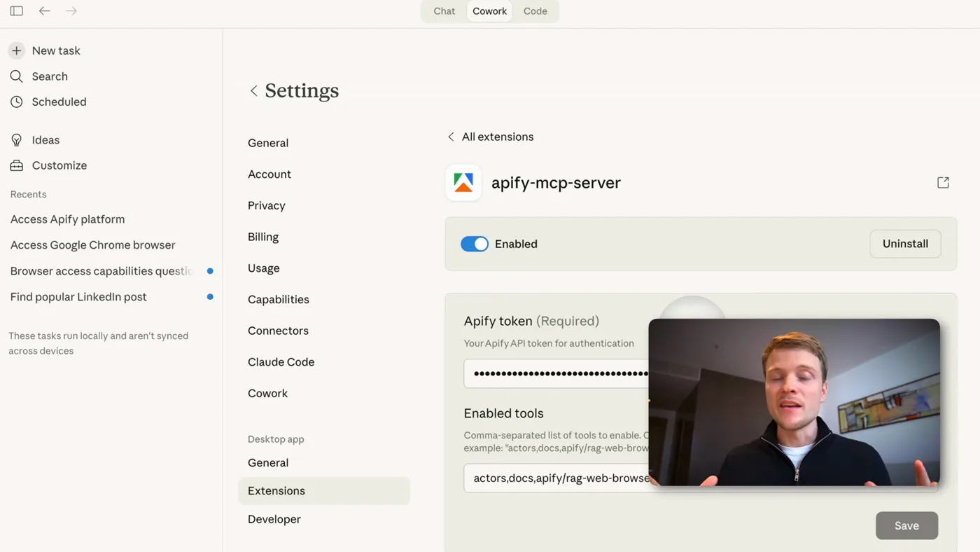Open Billing settings

(x=263, y=237)
